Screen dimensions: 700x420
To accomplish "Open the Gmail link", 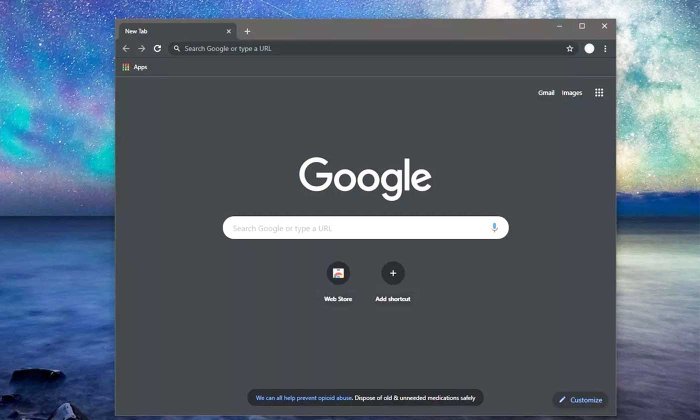I will pos(546,93).
